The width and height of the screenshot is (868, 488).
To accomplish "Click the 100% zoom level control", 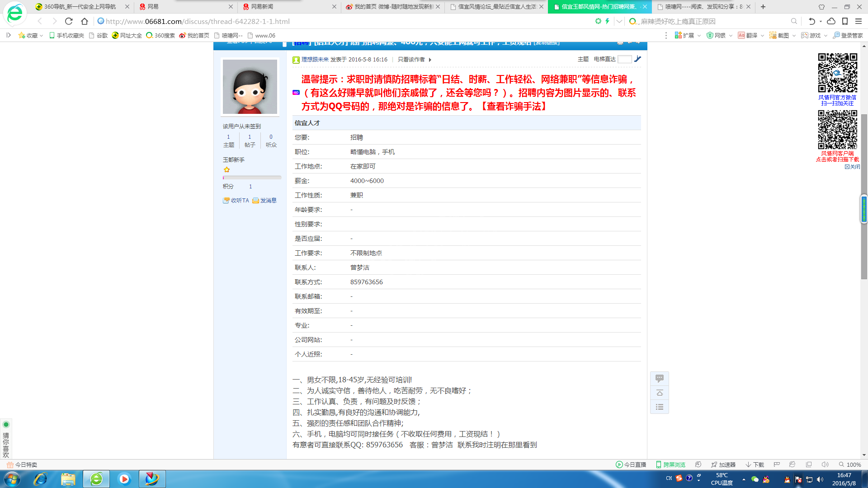I will [850, 465].
